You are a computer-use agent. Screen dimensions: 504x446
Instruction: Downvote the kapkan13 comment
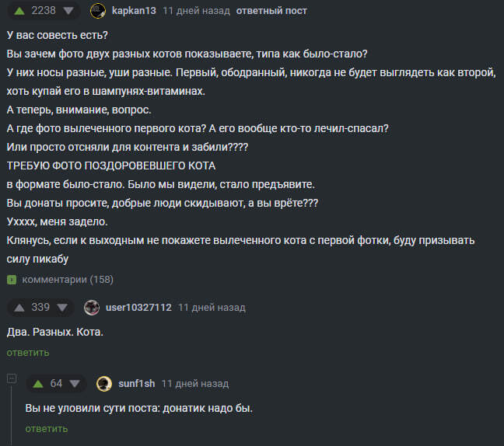point(68,11)
